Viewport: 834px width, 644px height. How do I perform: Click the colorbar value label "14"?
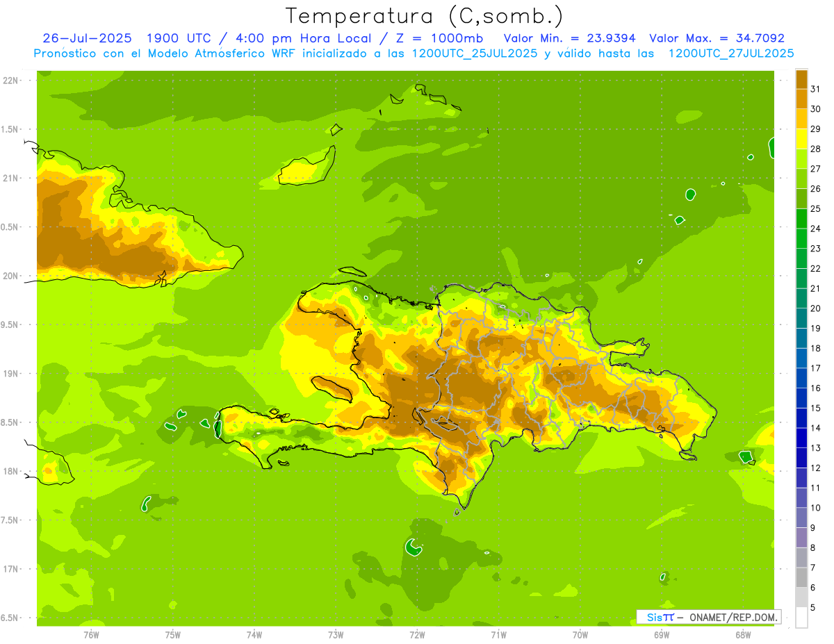[x=816, y=428]
